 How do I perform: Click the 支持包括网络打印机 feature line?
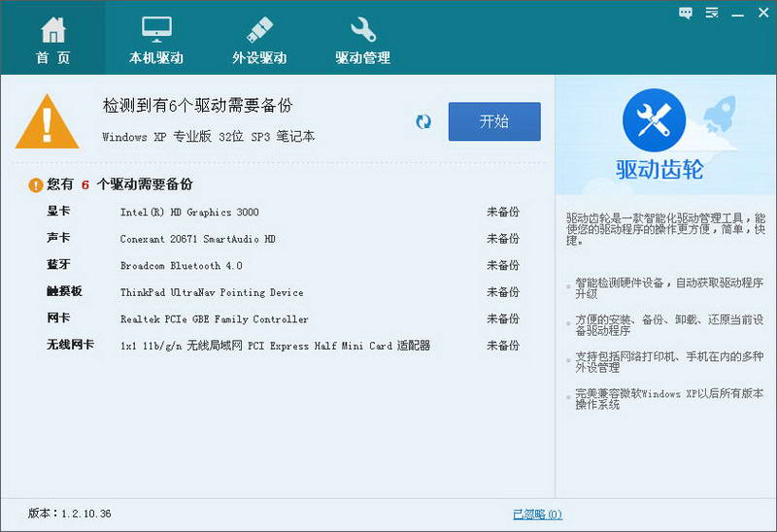669,361
